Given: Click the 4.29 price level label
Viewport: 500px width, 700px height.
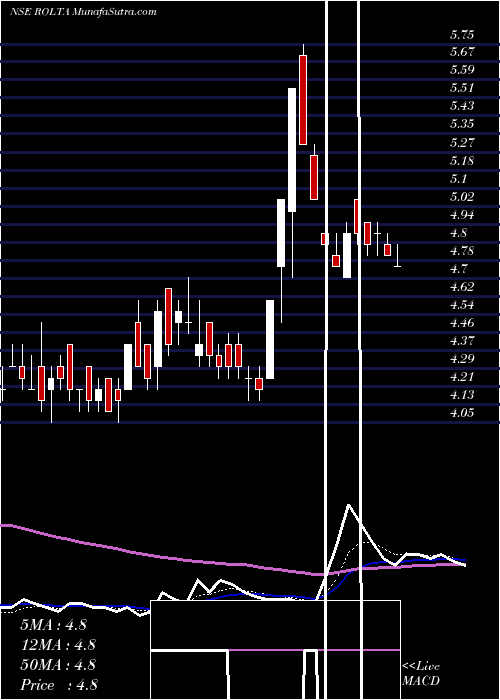Looking at the screenshot, I should [462, 359].
